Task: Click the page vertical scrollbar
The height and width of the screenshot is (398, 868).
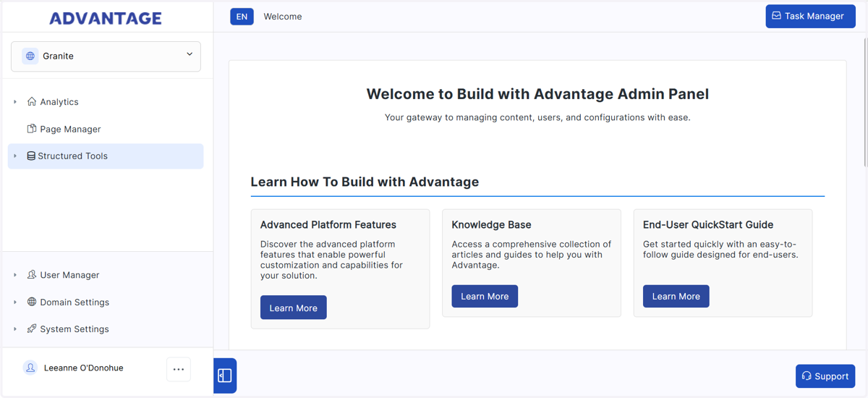Action: click(x=864, y=101)
